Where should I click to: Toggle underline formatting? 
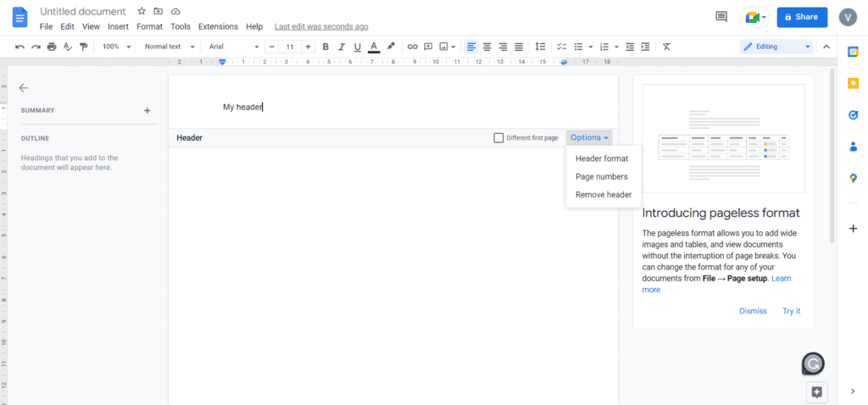[358, 47]
